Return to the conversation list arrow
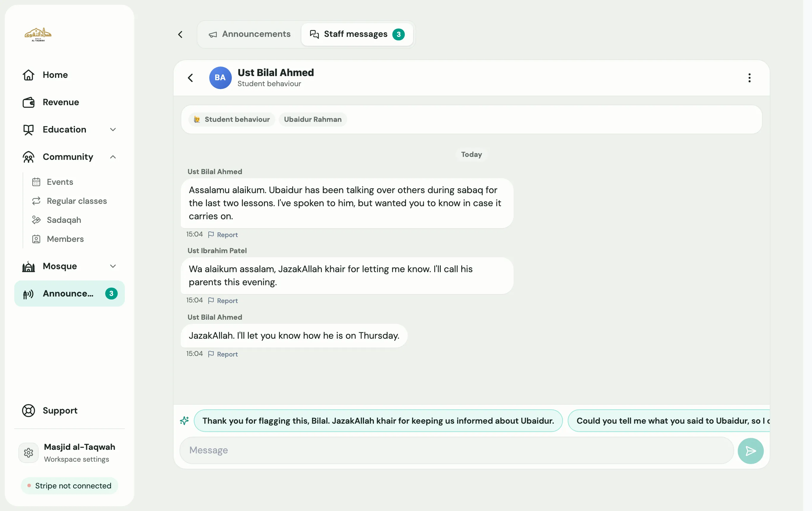The width and height of the screenshot is (812, 511). [191, 78]
